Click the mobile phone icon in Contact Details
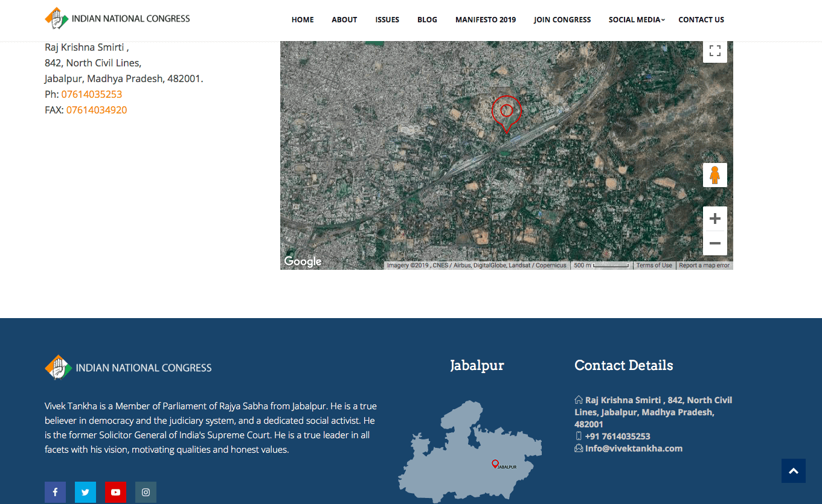 coord(579,436)
